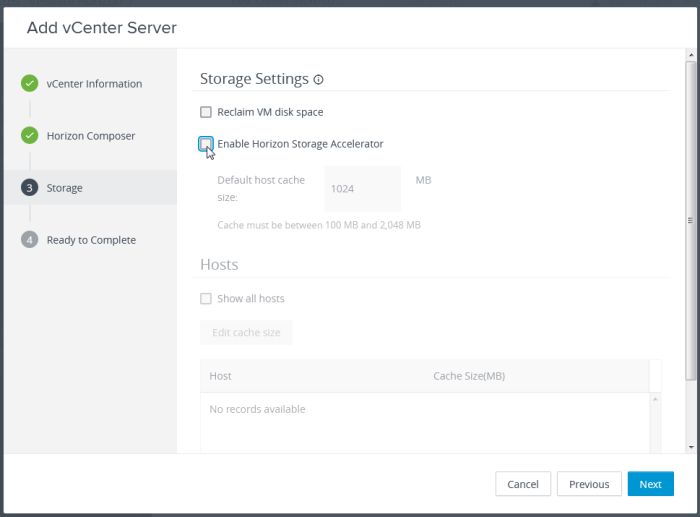
Task: Enable Reclaim VM disk space checkbox
Action: (206, 112)
